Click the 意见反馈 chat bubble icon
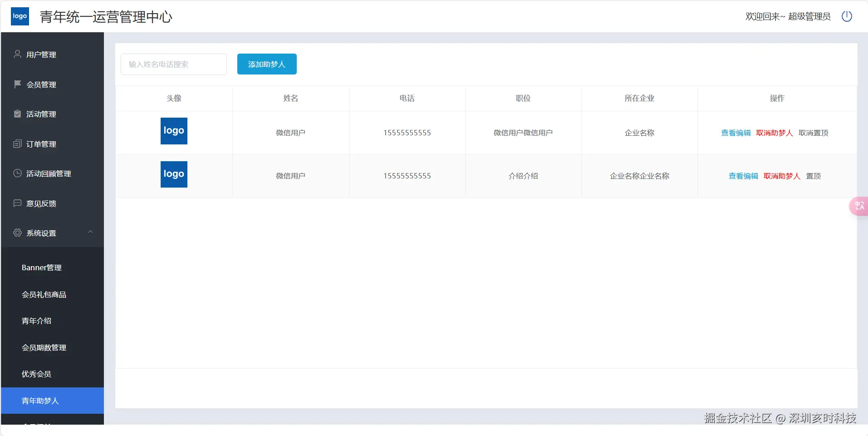This screenshot has height=436, width=868. 18,203
